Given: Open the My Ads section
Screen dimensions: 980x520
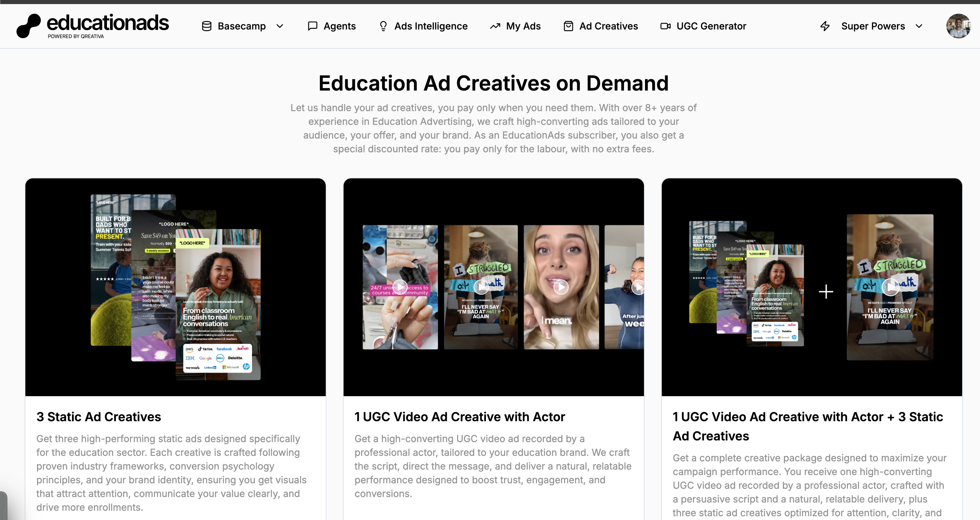Looking at the screenshot, I should click(x=523, y=26).
